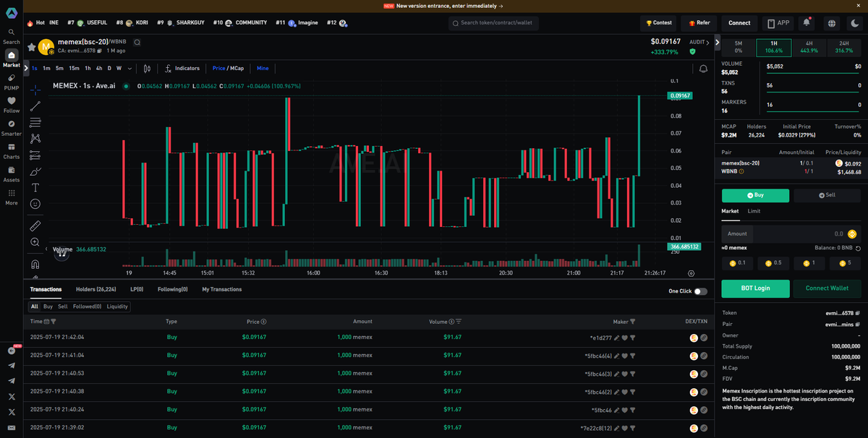Viewport: 868px width, 438px height.
Task: Favorite memex with the star icon
Action: tap(32, 47)
